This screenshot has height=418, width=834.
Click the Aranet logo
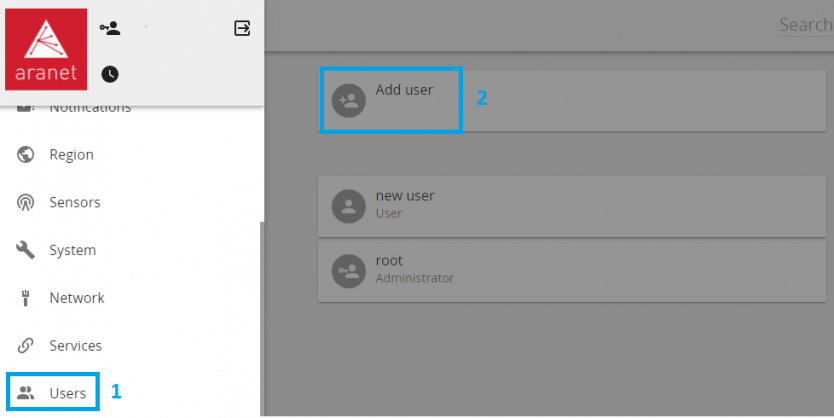coord(46,51)
